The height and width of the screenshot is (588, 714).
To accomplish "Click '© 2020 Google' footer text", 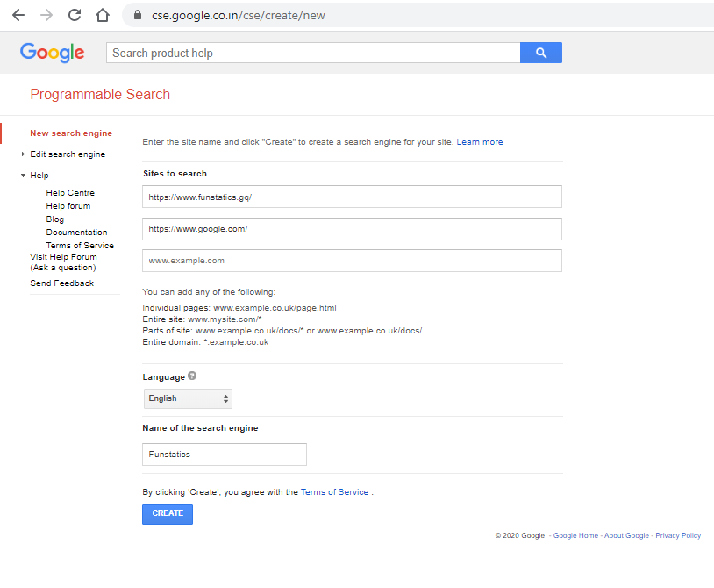I will [x=520, y=535].
